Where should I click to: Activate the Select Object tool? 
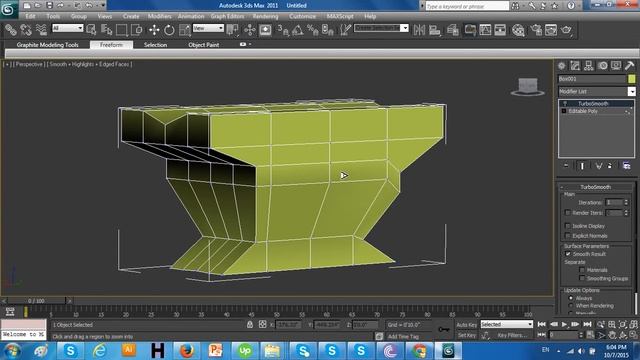pos(91,30)
